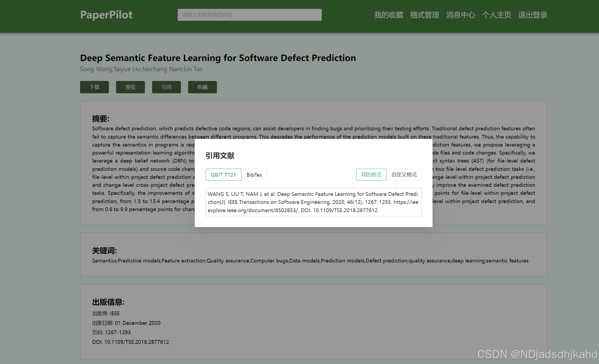This screenshot has width=599, height=364.
Task: Open 格式管理 navigation item
Action: [x=424, y=15]
